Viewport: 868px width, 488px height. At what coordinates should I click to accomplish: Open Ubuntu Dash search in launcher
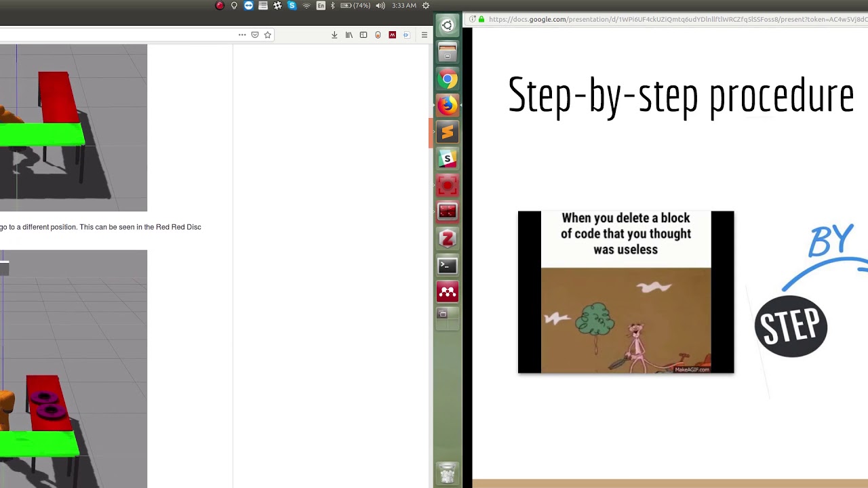point(447,26)
